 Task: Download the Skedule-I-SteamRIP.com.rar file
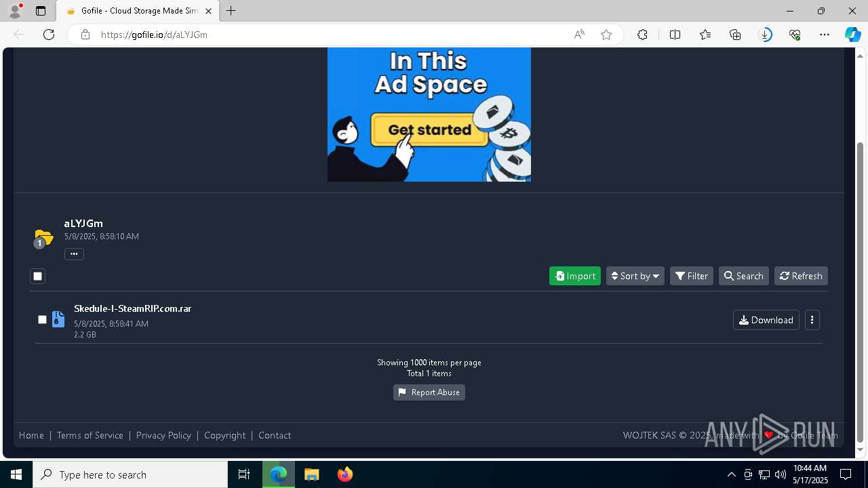pos(766,320)
